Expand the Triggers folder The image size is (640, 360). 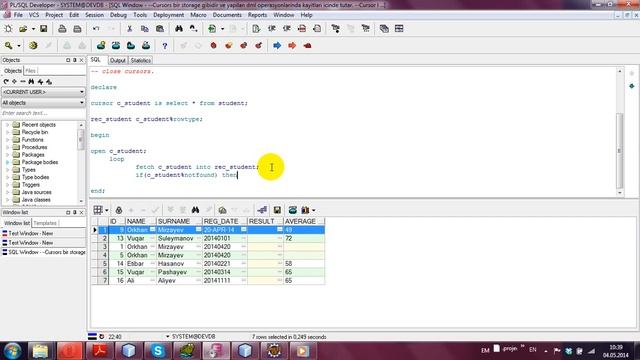pyautogui.click(x=7, y=185)
